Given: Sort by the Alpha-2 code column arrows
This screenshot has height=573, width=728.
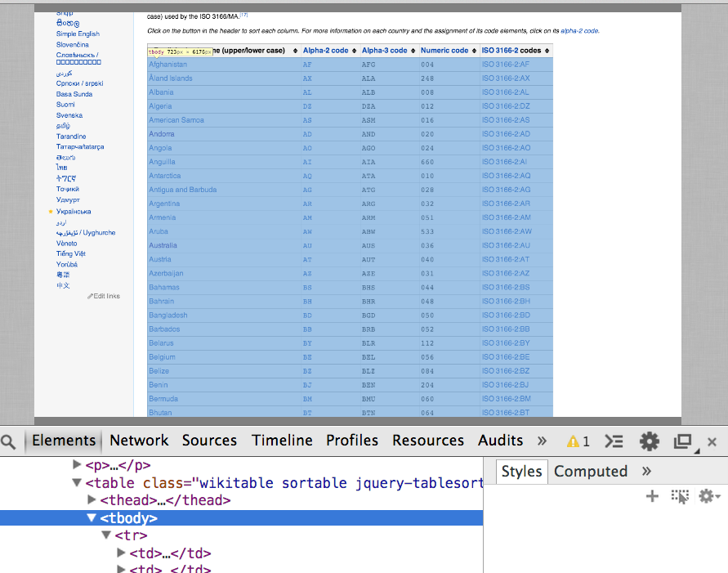Looking at the screenshot, I should (x=355, y=51).
